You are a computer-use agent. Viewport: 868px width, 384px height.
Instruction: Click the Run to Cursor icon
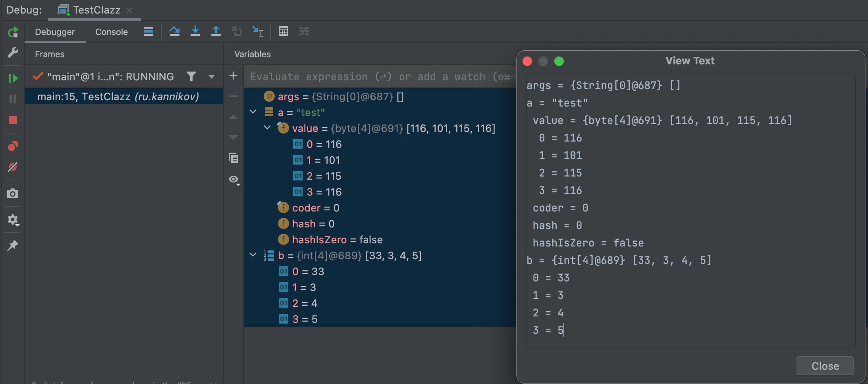[257, 31]
